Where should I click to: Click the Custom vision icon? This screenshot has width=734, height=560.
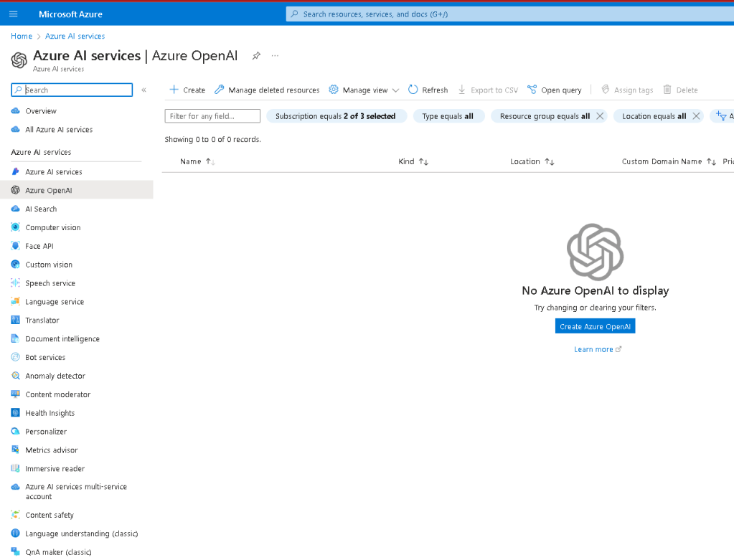pos(16,265)
